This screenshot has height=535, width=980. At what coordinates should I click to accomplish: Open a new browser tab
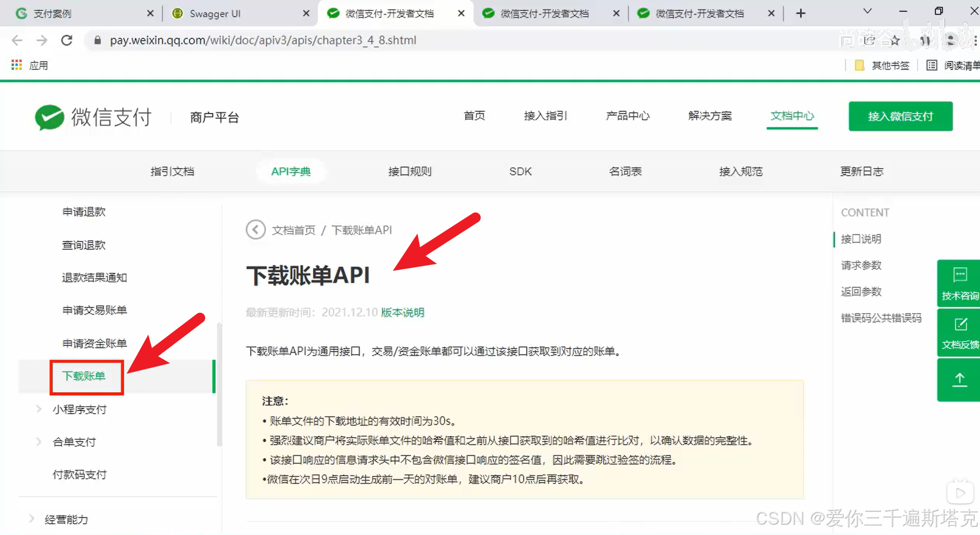coord(801,13)
